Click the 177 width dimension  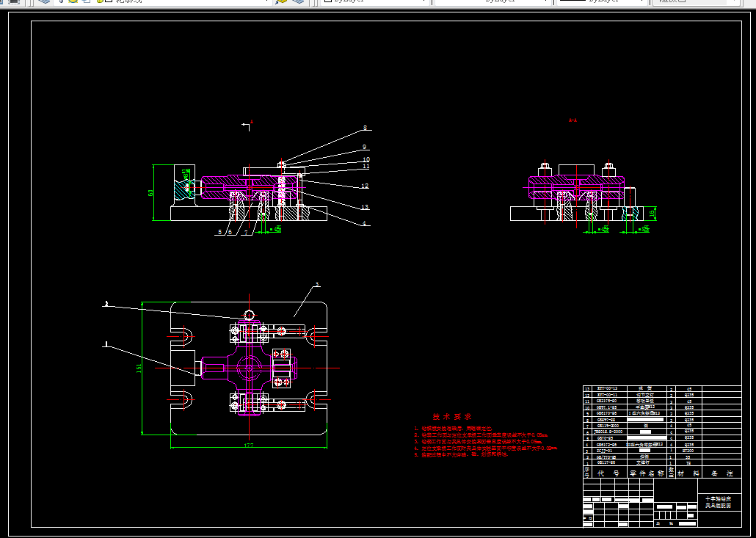pos(249,446)
